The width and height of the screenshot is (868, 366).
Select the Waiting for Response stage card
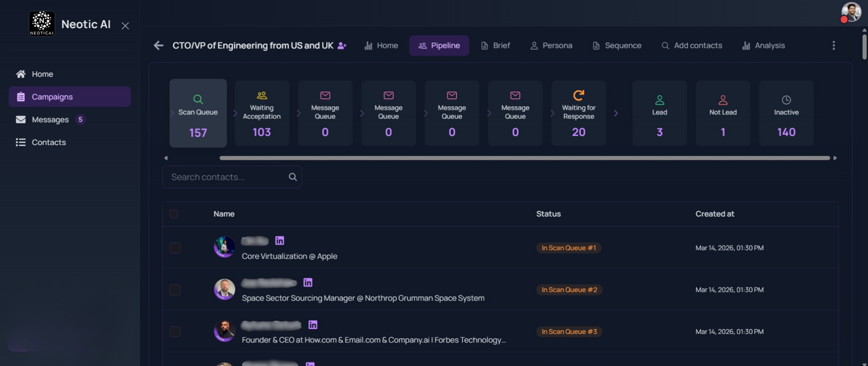tap(578, 113)
